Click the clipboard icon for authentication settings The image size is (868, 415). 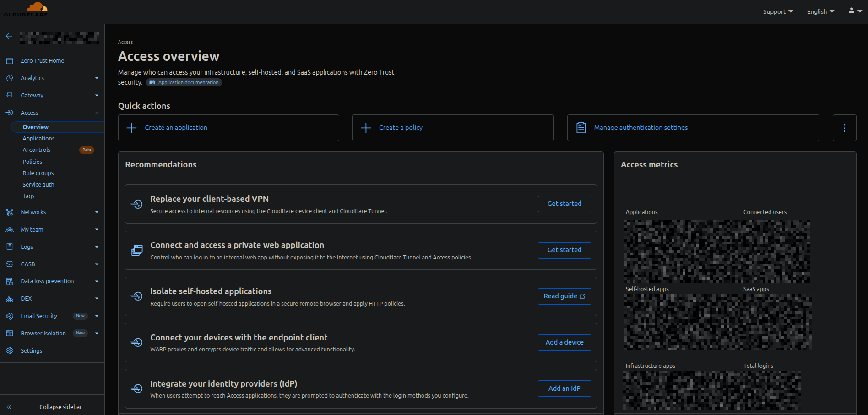[581, 128]
